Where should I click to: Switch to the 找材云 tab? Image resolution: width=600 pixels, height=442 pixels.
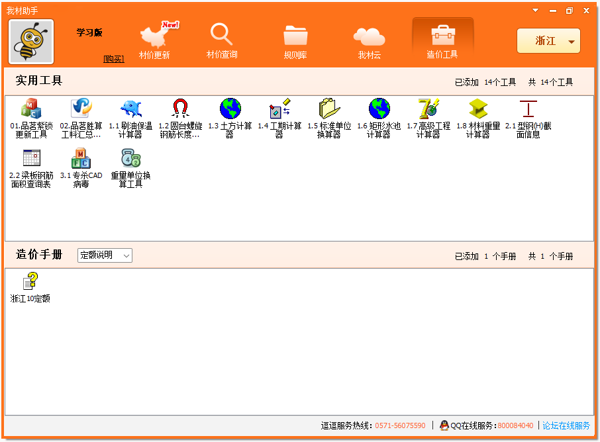(370, 41)
